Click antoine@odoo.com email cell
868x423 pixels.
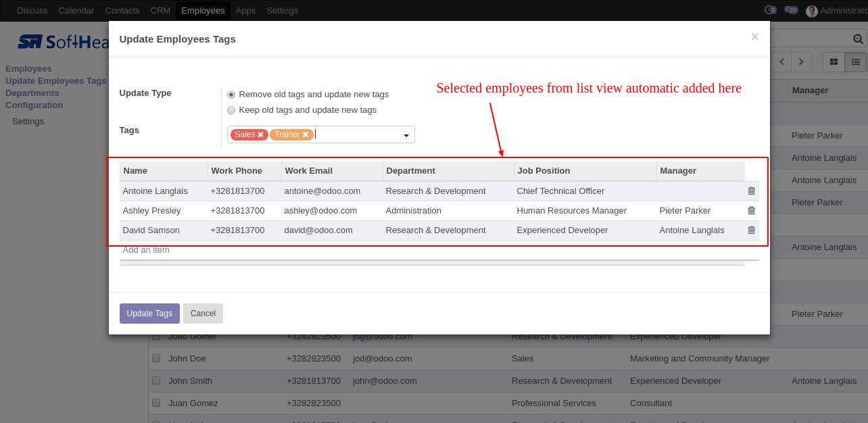pos(332,191)
